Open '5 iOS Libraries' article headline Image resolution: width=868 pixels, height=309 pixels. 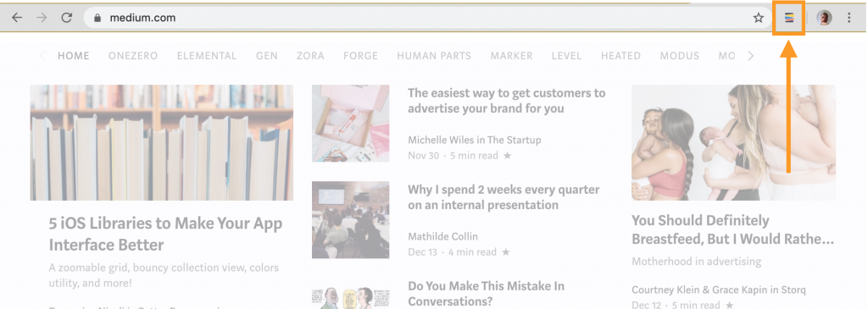point(165,234)
